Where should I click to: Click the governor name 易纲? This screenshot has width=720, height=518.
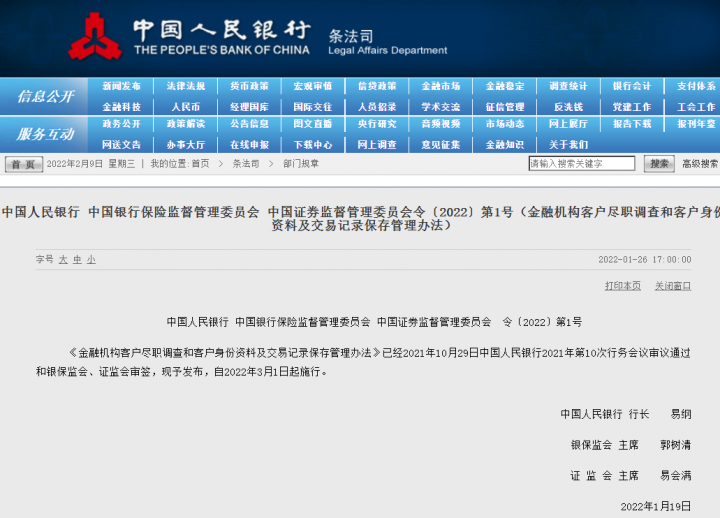(681, 414)
